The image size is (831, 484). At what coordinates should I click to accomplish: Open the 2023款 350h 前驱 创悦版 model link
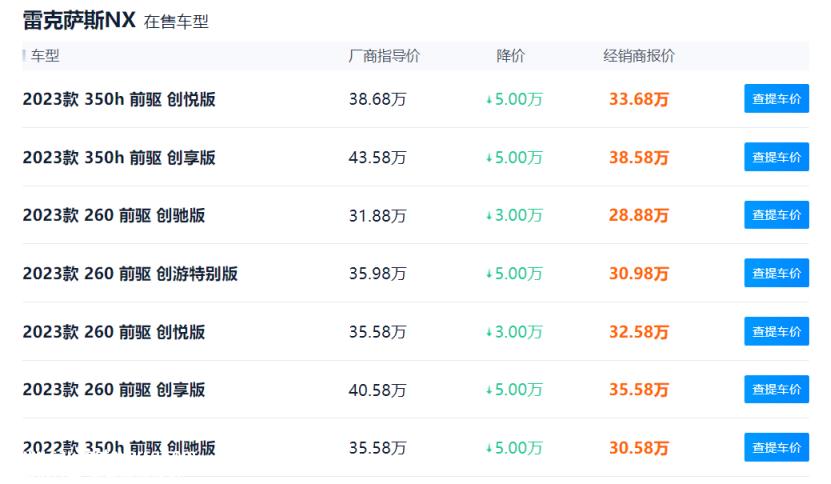[x=119, y=99]
